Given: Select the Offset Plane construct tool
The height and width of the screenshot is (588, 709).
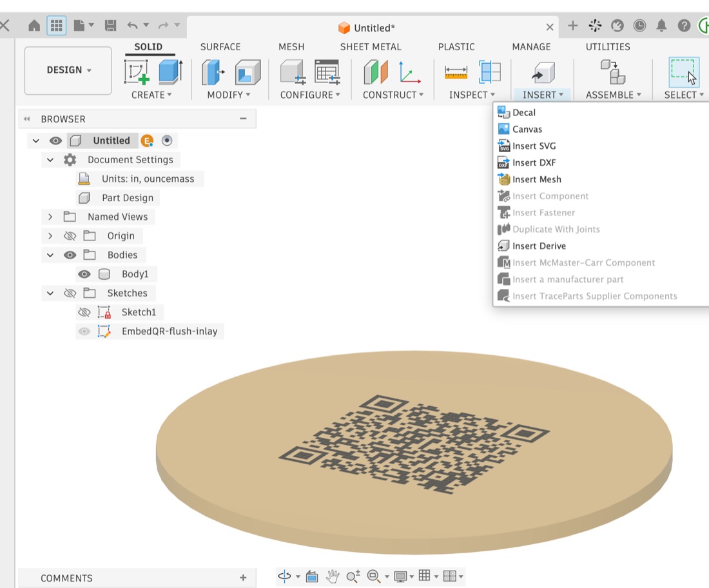Looking at the screenshot, I should (376, 72).
